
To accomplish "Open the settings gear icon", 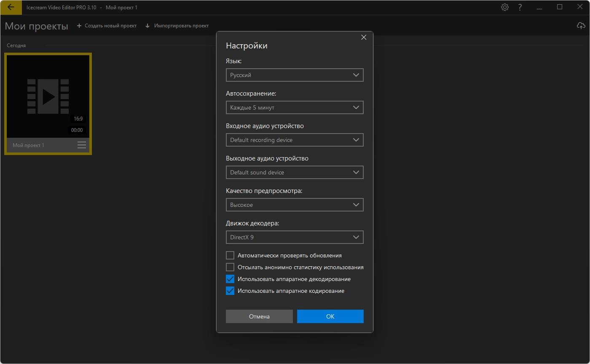I will (504, 7).
